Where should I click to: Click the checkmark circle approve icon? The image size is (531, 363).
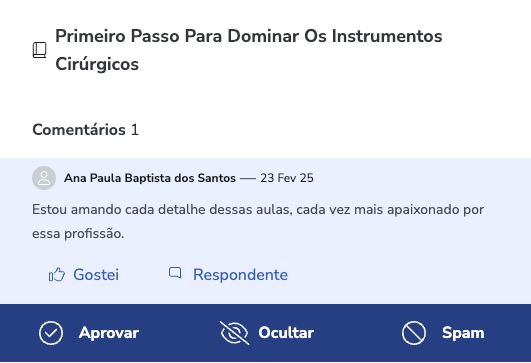51,333
